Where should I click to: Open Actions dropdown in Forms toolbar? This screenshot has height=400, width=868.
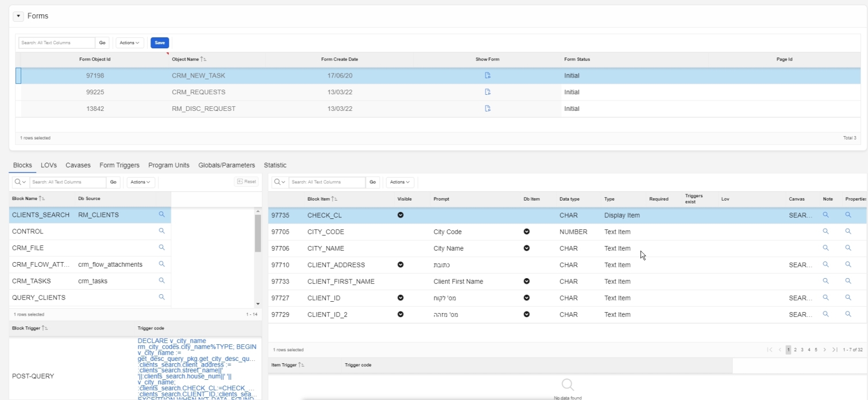point(129,43)
